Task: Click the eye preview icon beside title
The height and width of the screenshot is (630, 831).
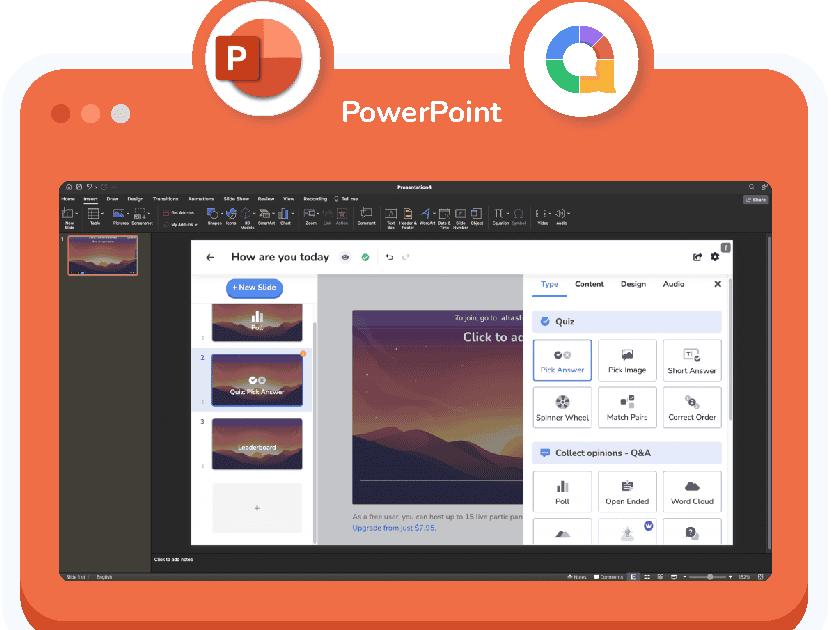Action: point(346,257)
